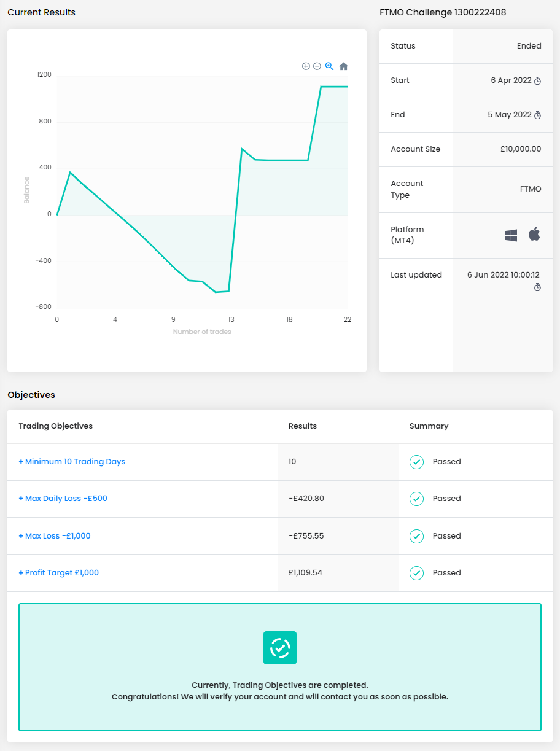Click the £1,109.54 profit result

pyautogui.click(x=305, y=573)
